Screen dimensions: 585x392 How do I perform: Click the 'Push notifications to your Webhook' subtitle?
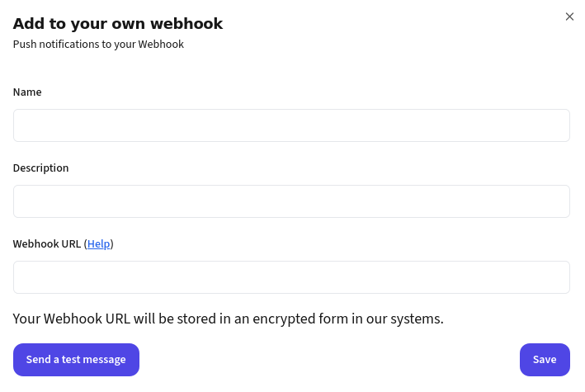tap(98, 45)
